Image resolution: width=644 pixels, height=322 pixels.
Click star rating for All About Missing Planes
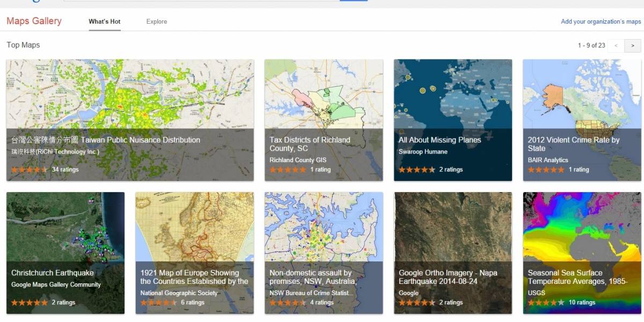point(417,170)
